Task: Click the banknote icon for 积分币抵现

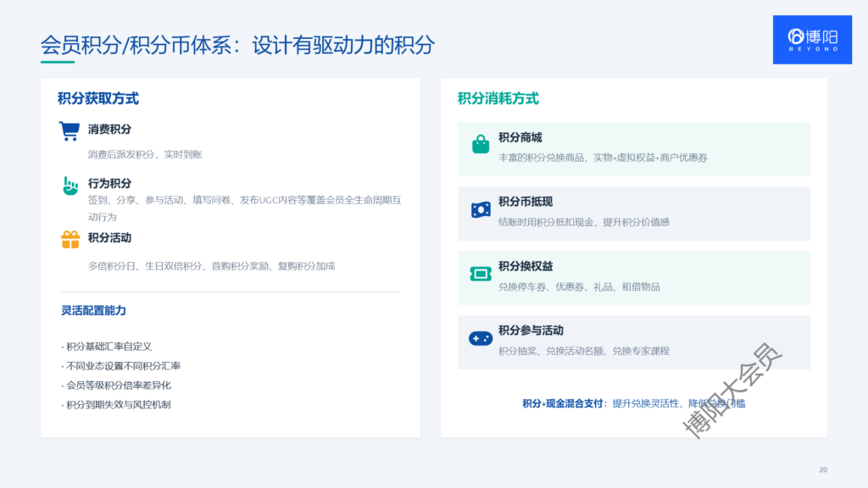Action: 481,210
